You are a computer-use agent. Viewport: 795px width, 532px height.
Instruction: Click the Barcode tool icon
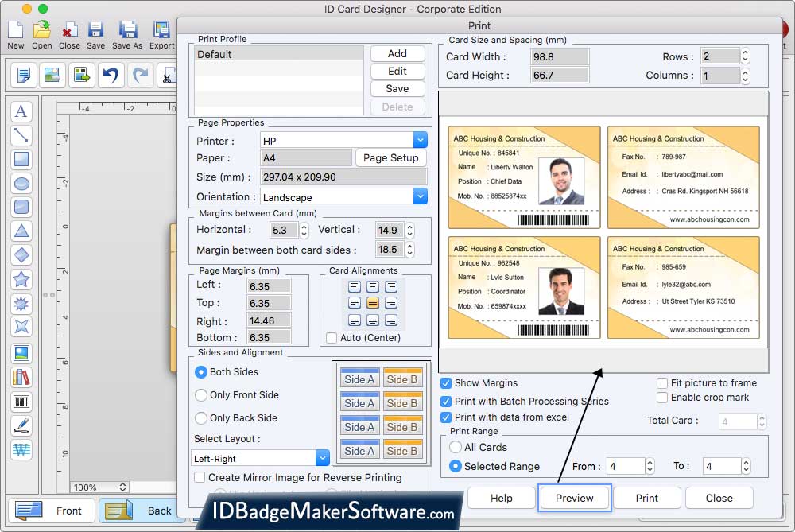(x=21, y=402)
